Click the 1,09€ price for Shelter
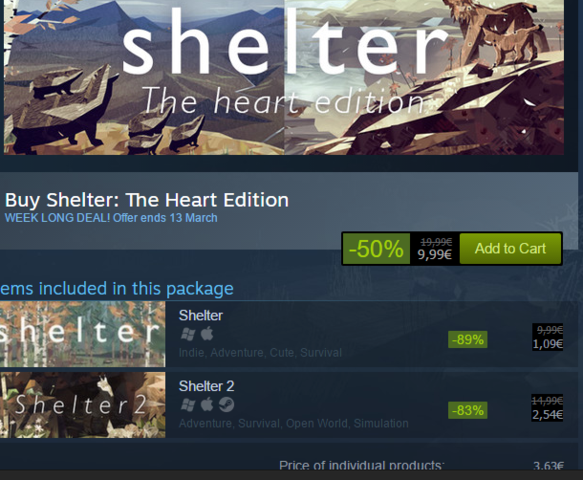 click(x=548, y=344)
